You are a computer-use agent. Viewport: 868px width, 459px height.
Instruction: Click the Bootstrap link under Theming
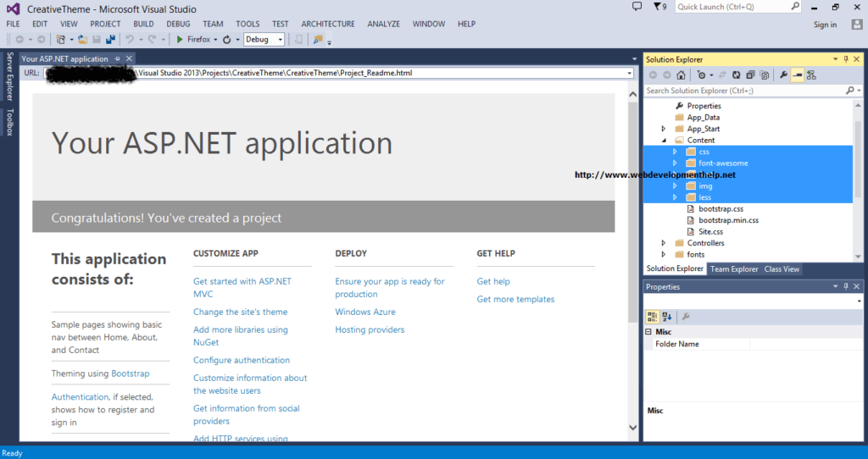click(x=130, y=373)
